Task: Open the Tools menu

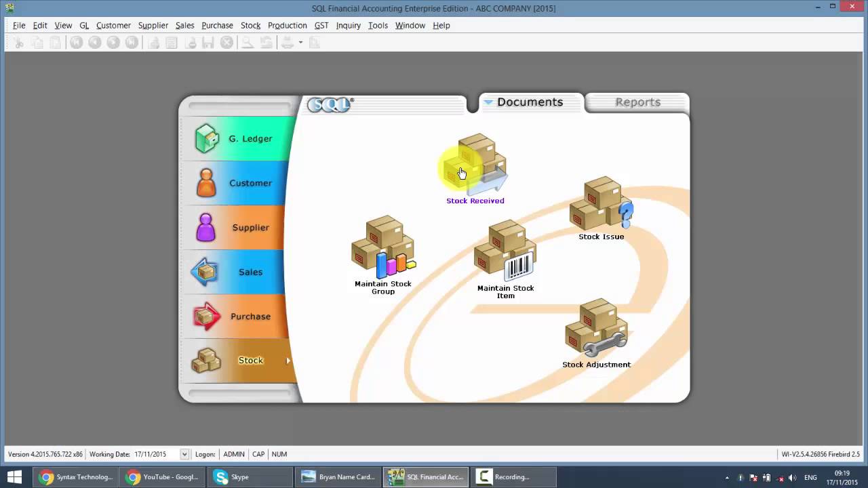Action: pos(378,25)
